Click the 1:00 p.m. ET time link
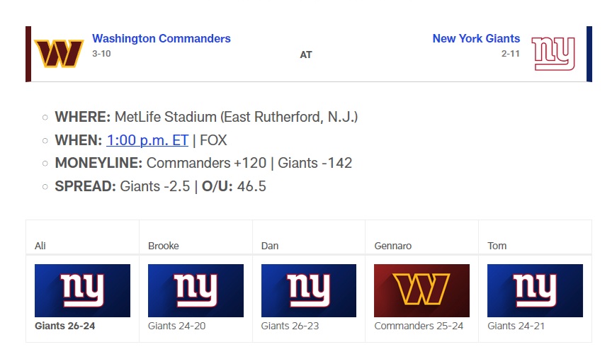Screen dimensions: 612x364 147,140
